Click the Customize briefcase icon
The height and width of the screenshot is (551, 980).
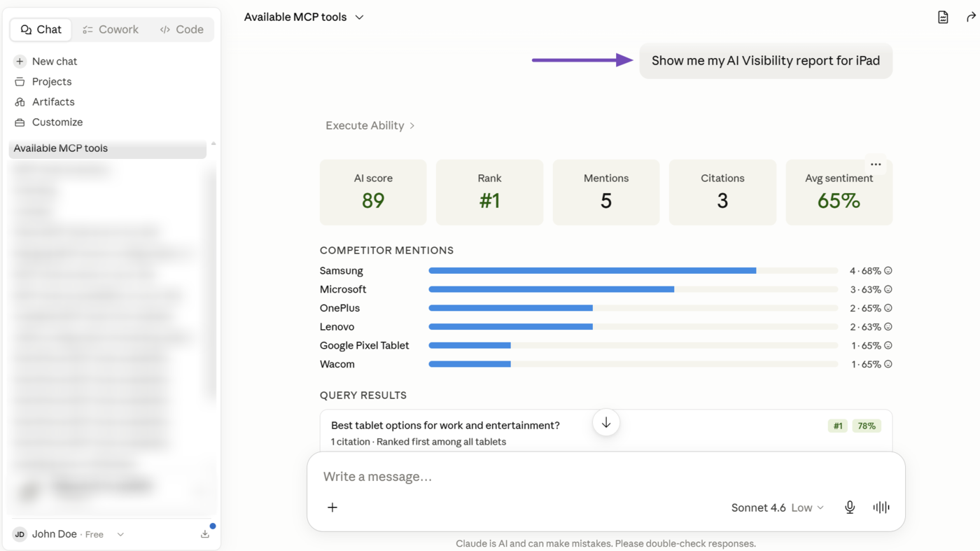click(20, 123)
